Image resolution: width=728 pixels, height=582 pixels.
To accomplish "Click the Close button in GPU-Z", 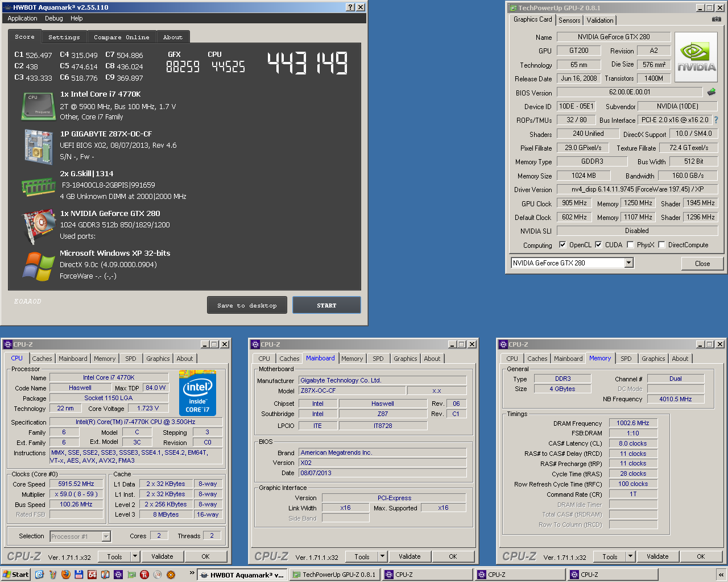I will [x=702, y=264].
